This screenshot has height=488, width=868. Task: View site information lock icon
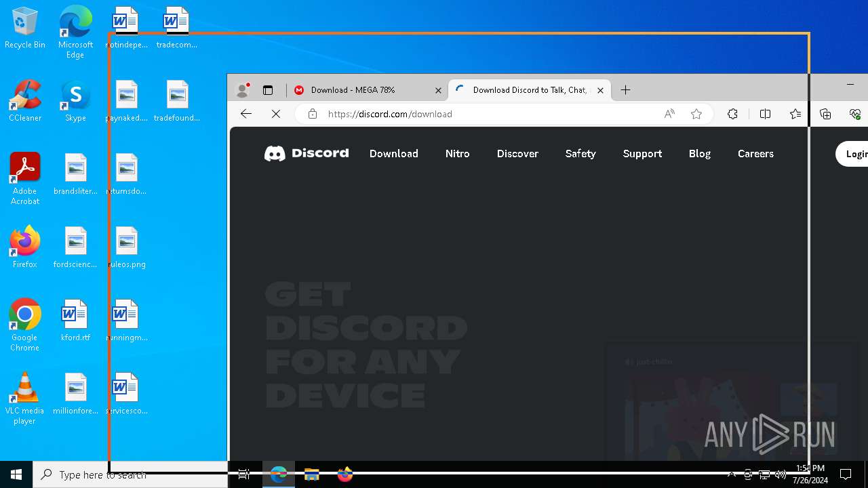tap(313, 114)
